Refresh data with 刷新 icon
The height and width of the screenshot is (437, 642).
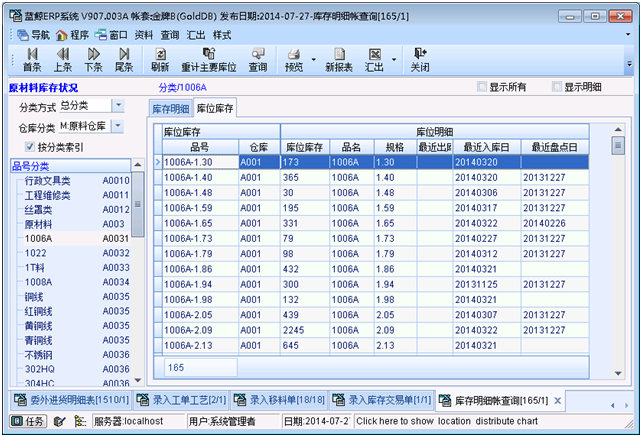160,60
